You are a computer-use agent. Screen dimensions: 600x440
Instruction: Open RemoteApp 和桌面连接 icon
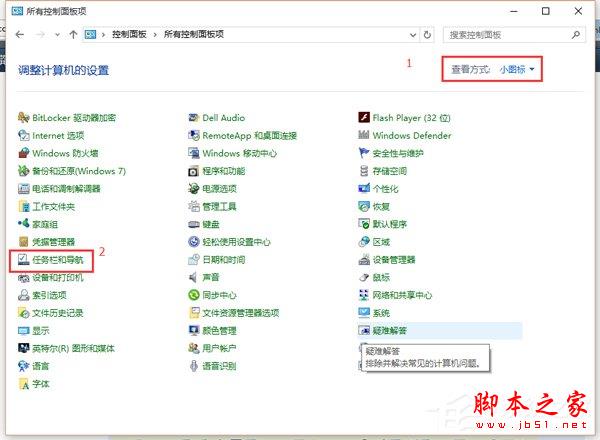194,135
